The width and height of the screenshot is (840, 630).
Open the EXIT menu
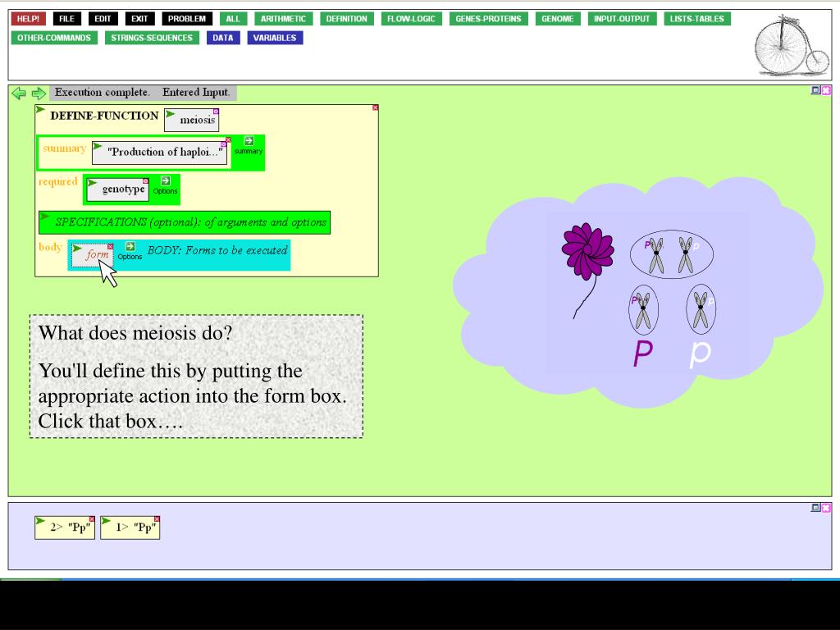point(139,19)
